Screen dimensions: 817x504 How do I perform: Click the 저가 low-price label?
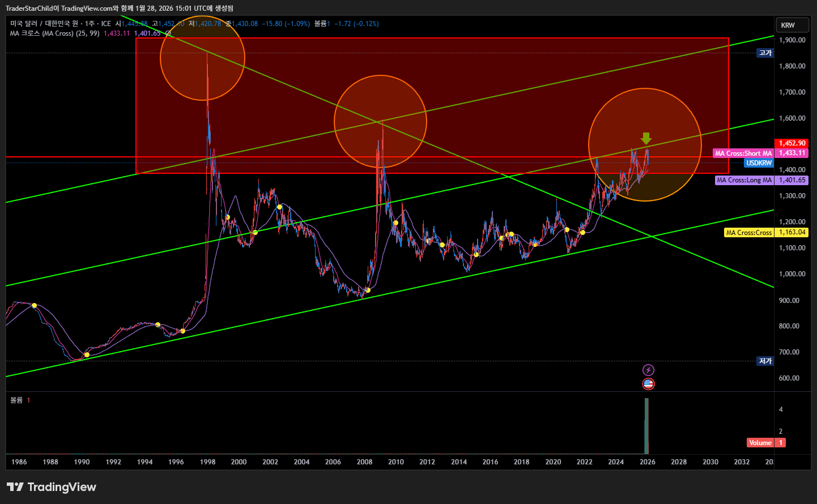pos(765,361)
